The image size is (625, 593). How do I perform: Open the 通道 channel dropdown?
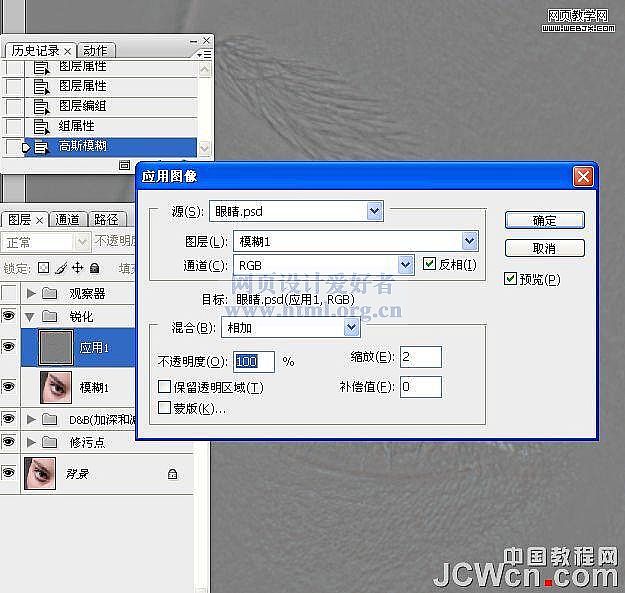[x=406, y=265]
